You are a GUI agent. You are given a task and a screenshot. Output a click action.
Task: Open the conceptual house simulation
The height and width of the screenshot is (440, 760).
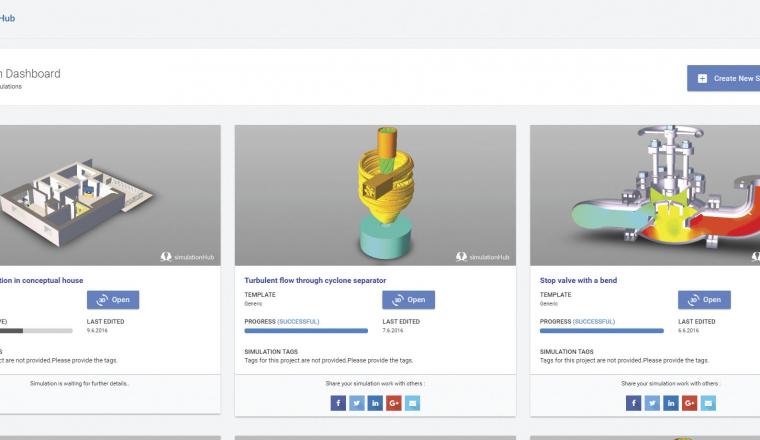[113, 299]
